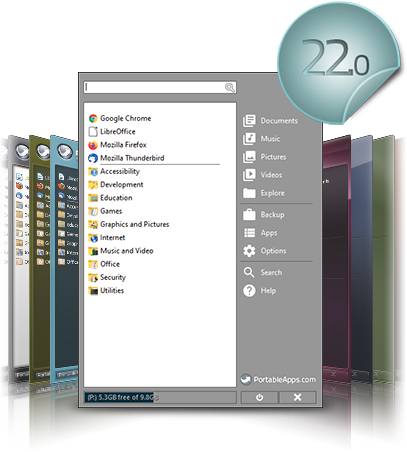407x452 pixels.
Task: Expand the Utilities category folder
Action: click(106, 291)
